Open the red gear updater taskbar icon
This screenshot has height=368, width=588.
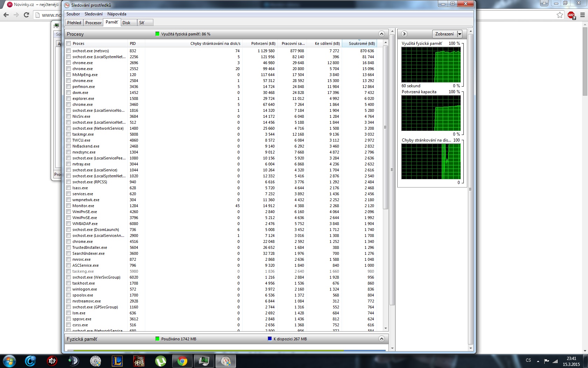click(x=52, y=361)
